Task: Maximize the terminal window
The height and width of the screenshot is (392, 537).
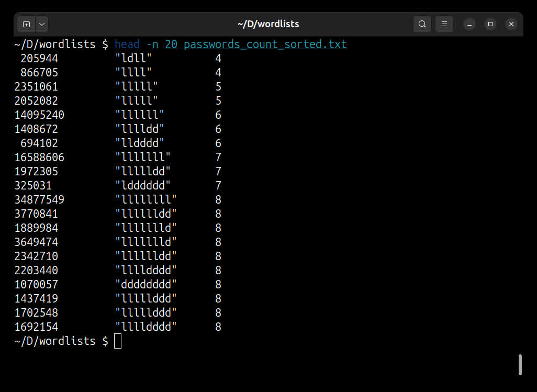Action: point(490,24)
